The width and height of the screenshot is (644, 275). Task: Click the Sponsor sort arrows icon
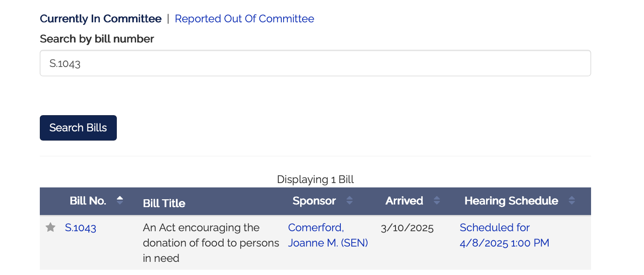point(349,201)
